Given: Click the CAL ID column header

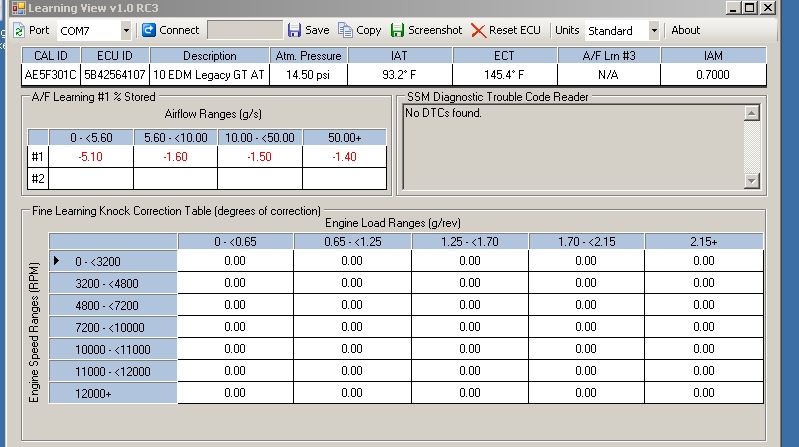Looking at the screenshot, I should [51, 56].
